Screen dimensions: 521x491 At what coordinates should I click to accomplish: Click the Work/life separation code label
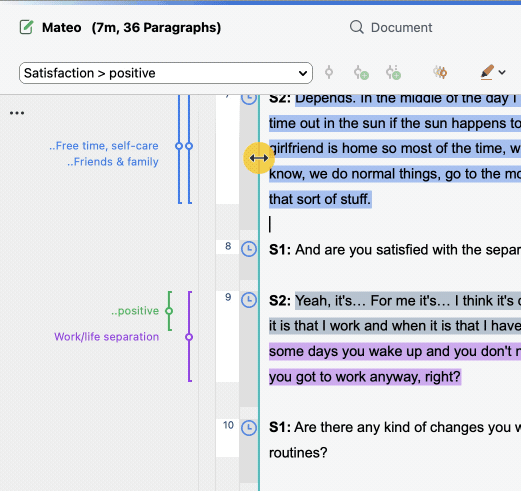tap(107, 337)
